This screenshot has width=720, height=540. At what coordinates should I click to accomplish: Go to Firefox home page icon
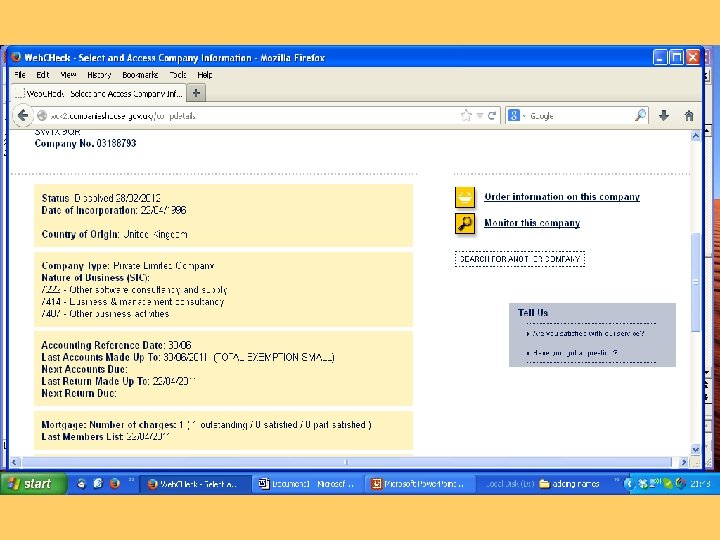[x=689, y=115]
